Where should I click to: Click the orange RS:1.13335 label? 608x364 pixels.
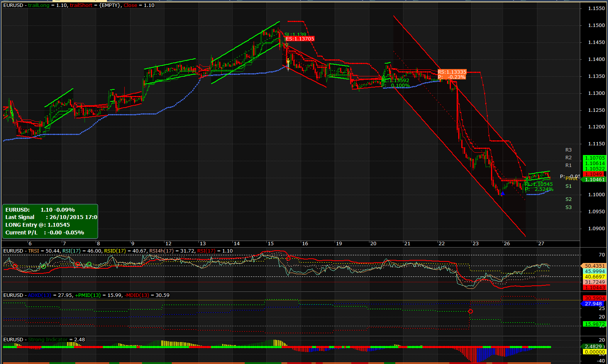tap(452, 72)
